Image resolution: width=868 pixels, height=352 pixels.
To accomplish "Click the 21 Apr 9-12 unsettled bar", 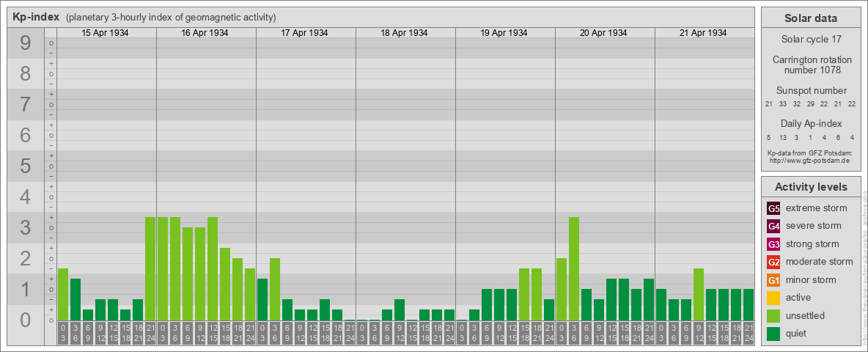I will 698,294.
